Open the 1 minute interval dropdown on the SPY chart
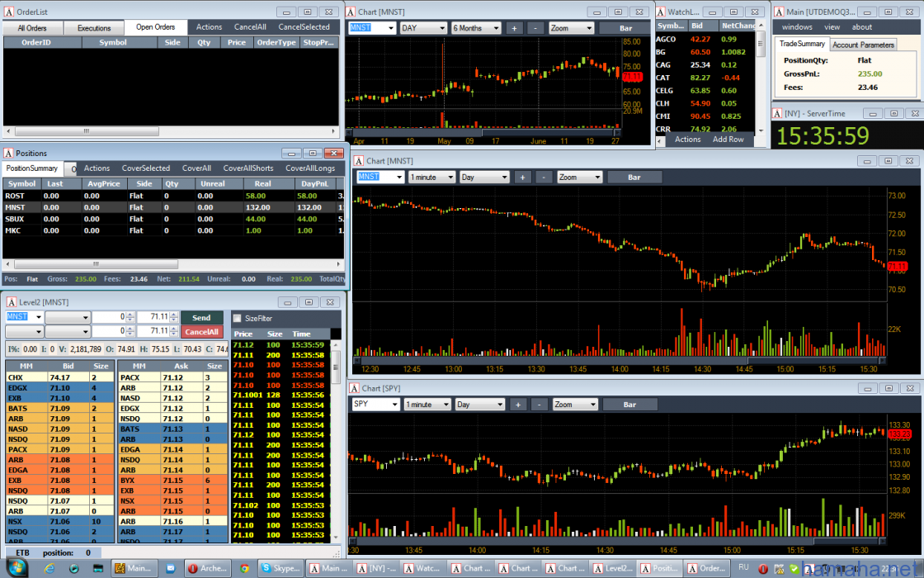The width and height of the screenshot is (924, 578). pos(427,405)
